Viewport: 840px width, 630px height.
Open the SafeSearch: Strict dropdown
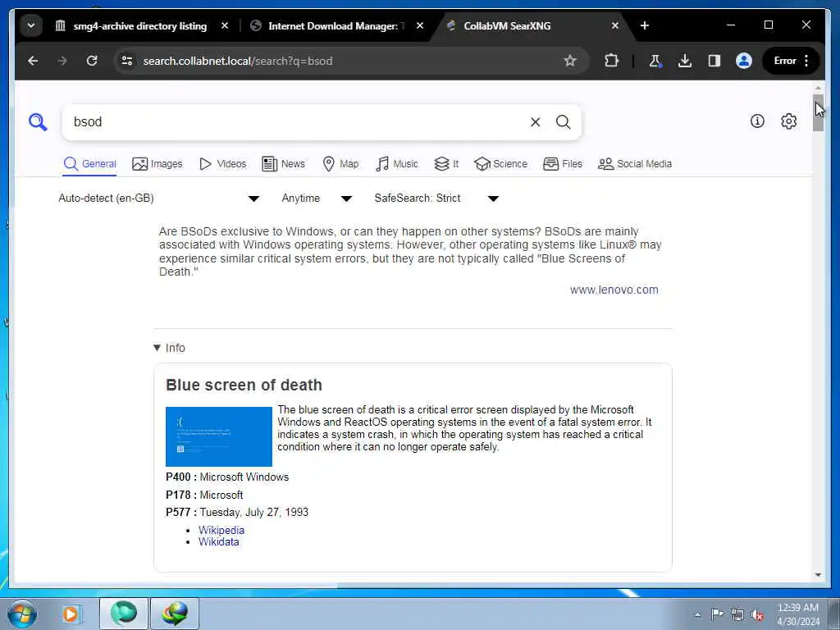[x=436, y=199]
